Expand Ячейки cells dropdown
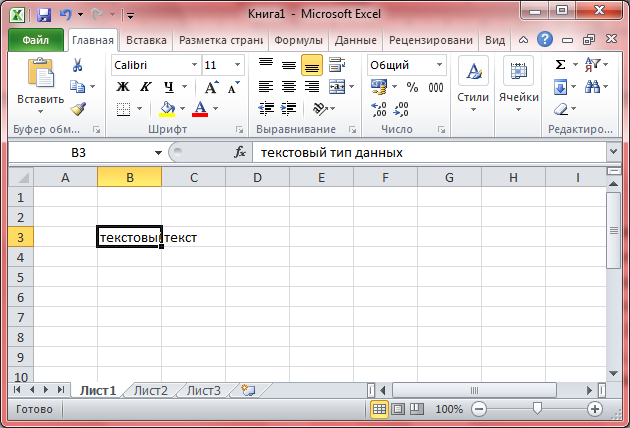630x428 pixels. coord(518,109)
